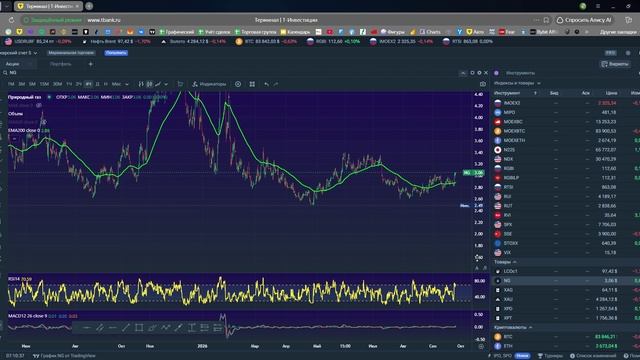Select the 15M timeframe
The height and width of the screenshot is (360, 640).
tap(44, 84)
